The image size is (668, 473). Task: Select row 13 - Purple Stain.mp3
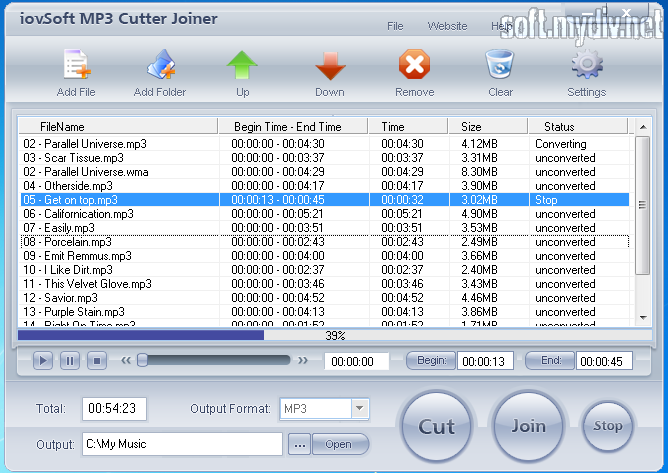pyautogui.click(x=325, y=312)
